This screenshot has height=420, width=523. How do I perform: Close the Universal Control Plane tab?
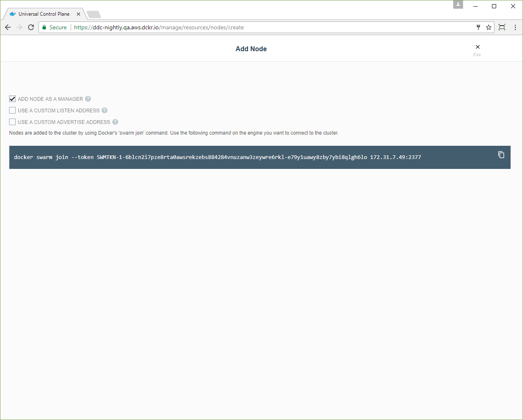(x=78, y=14)
